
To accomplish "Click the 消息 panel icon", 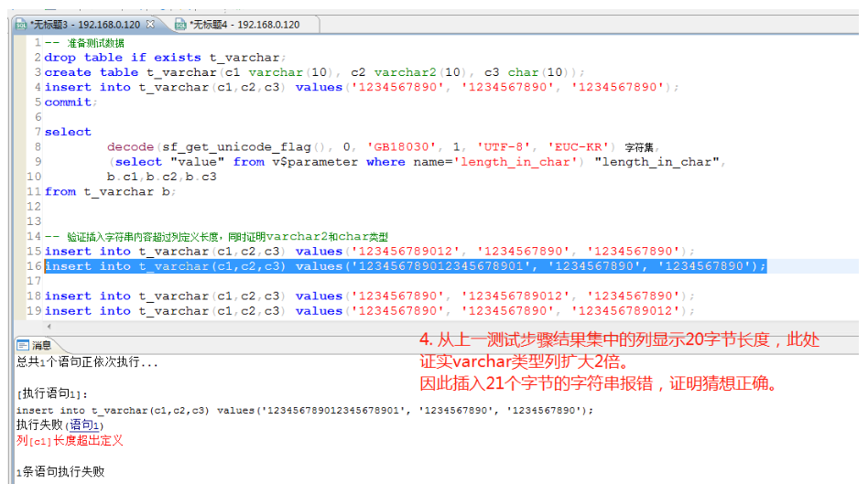I will coord(23,345).
